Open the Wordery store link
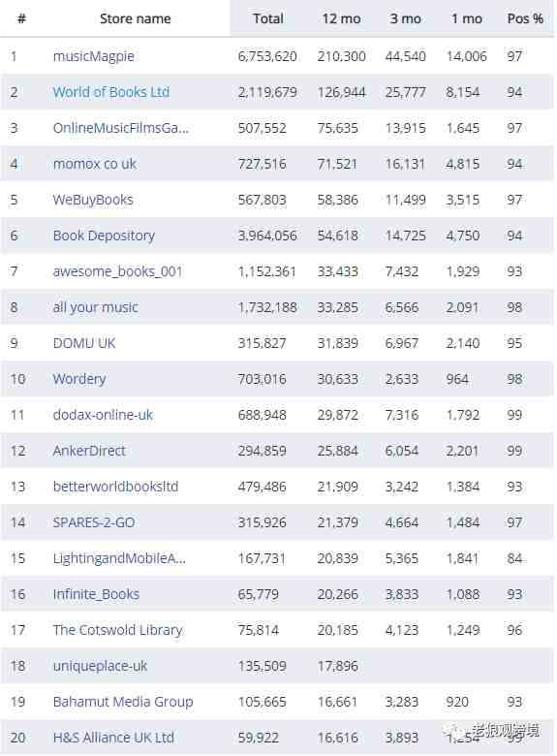Screen dimensions: 557x756 click(x=79, y=379)
